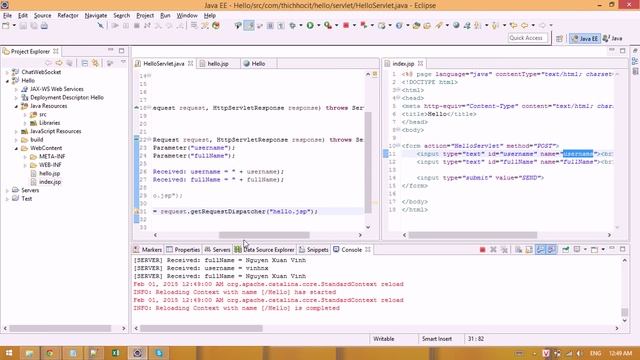Click HelloServlet editor horizontal scrollbar
640x360 pixels.
(x=264, y=235)
